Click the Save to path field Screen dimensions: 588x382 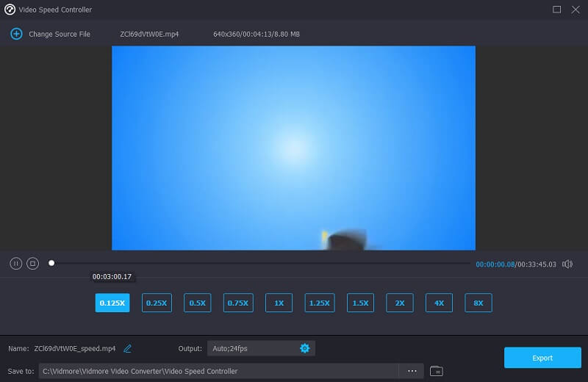click(x=219, y=371)
